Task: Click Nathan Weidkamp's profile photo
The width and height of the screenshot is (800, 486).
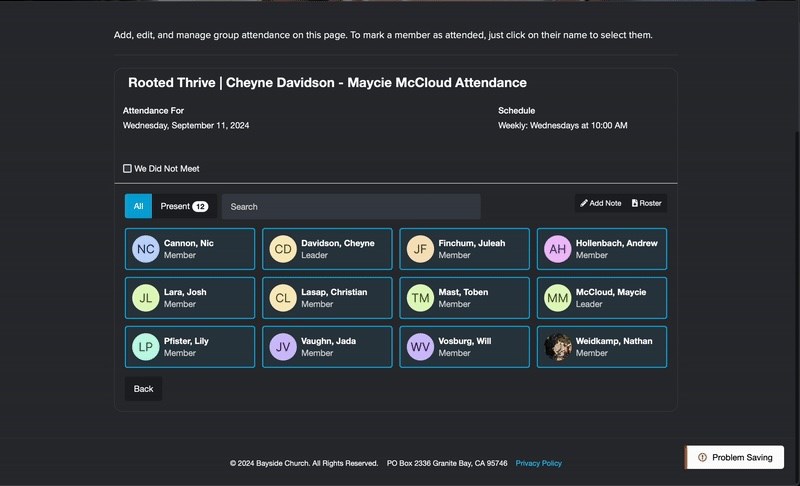Action: [x=557, y=347]
